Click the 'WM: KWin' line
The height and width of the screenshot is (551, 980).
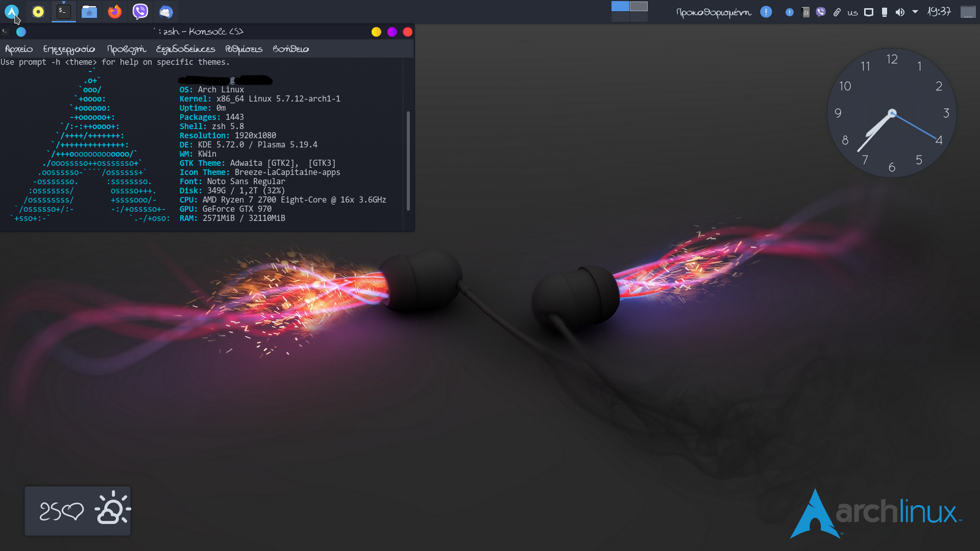[x=198, y=154]
